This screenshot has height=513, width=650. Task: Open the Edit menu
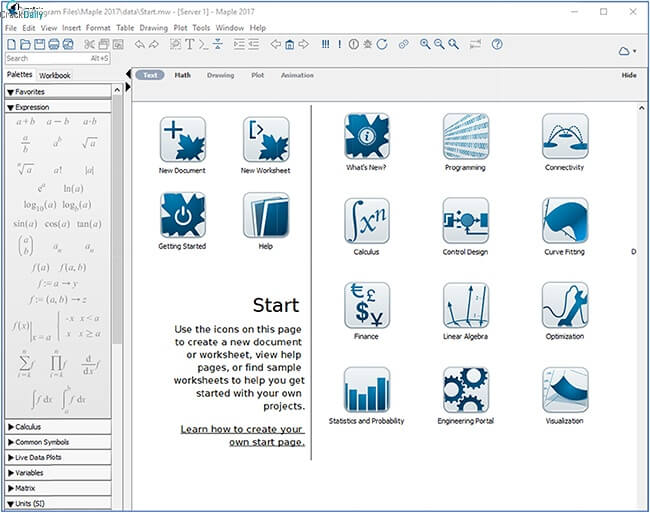pyautogui.click(x=29, y=28)
